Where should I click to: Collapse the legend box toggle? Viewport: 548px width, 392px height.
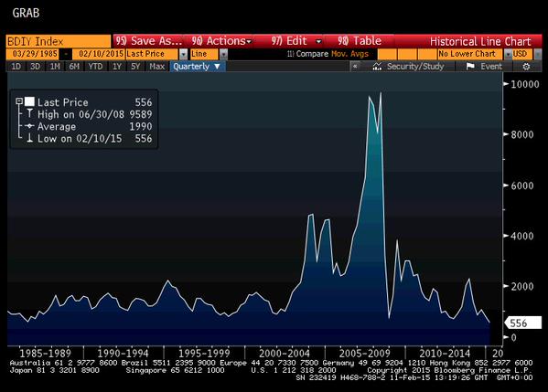[19, 101]
